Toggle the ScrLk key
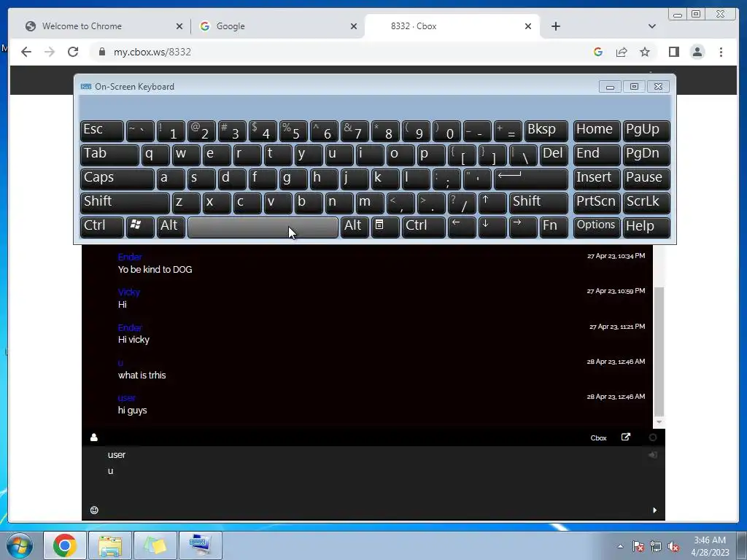The width and height of the screenshot is (747, 560). (646, 203)
